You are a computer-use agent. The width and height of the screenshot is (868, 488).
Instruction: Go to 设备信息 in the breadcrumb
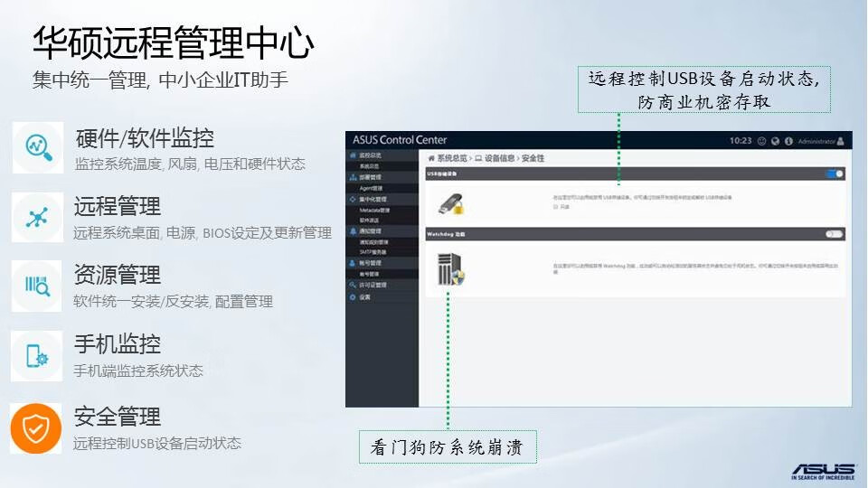499,158
